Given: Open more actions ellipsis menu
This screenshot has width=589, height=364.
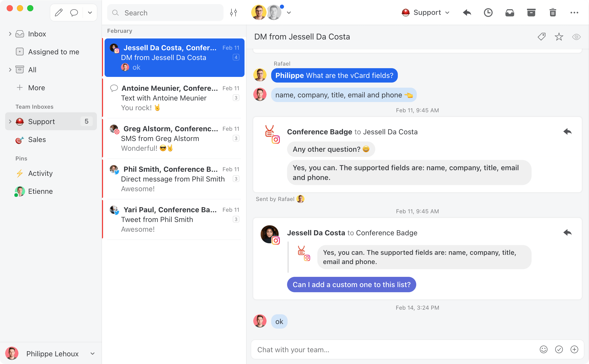Looking at the screenshot, I should (x=574, y=13).
